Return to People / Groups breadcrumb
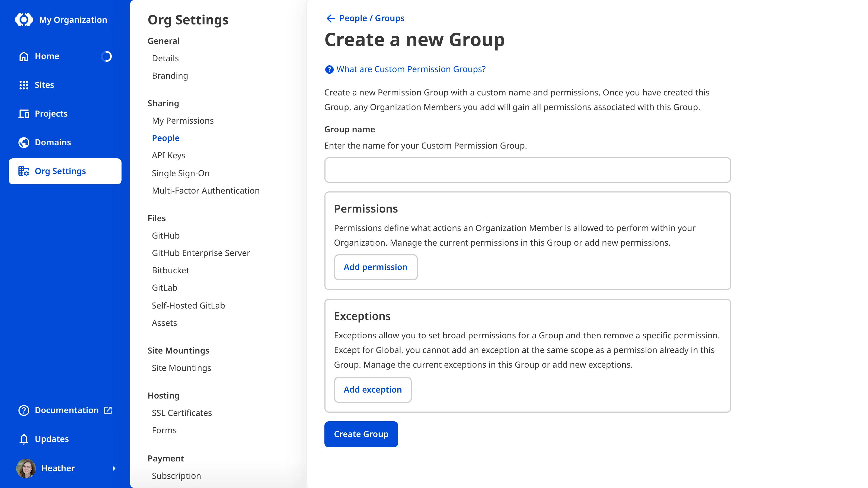The image size is (868, 488). pos(372,18)
